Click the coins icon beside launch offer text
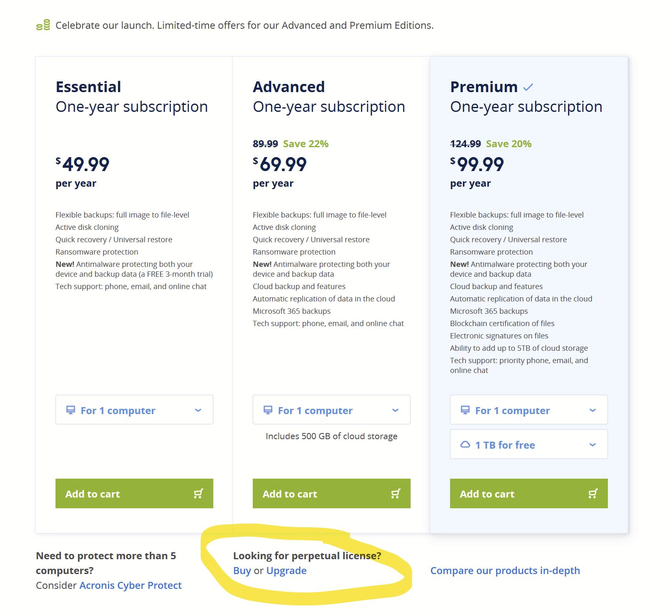The image size is (672, 616). [x=43, y=25]
